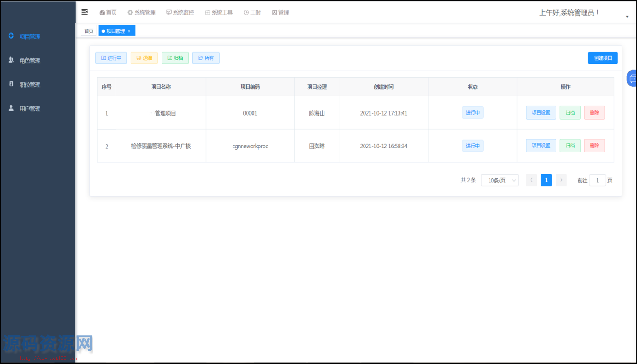The height and width of the screenshot is (364, 637).
Task: Select the 项目管理 page tab
Action: pyautogui.click(x=116, y=31)
